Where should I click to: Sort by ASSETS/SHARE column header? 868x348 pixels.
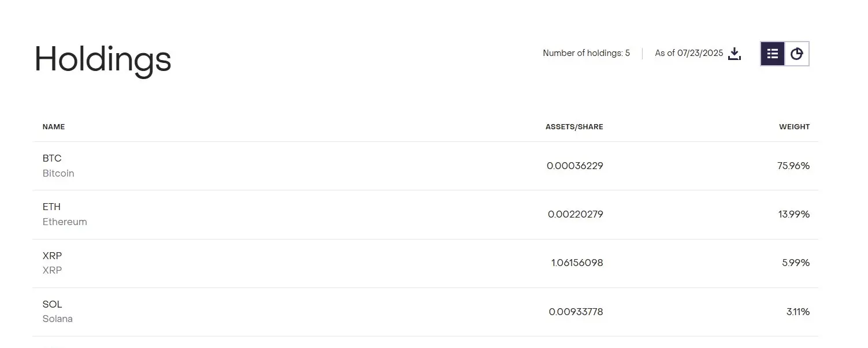(574, 127)
